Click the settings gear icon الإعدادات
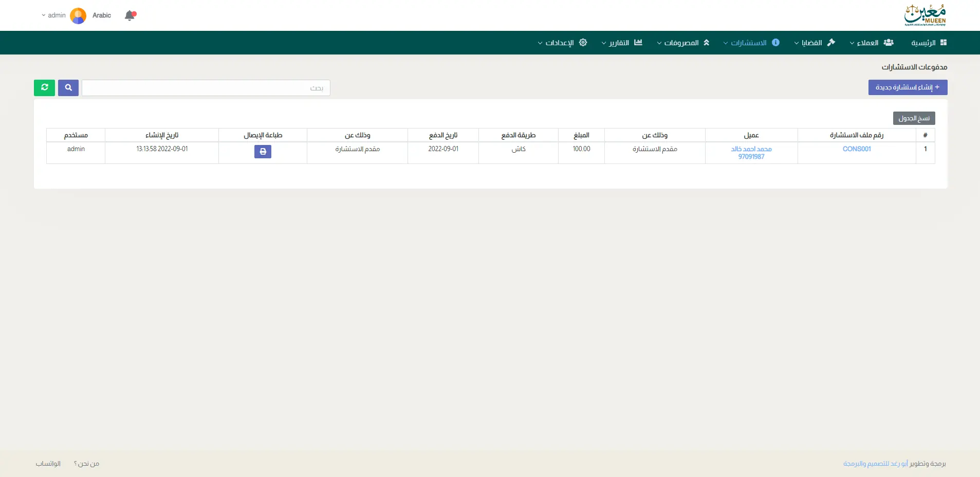This screenshot has height=477, width=980. click(x=583, y=43)
